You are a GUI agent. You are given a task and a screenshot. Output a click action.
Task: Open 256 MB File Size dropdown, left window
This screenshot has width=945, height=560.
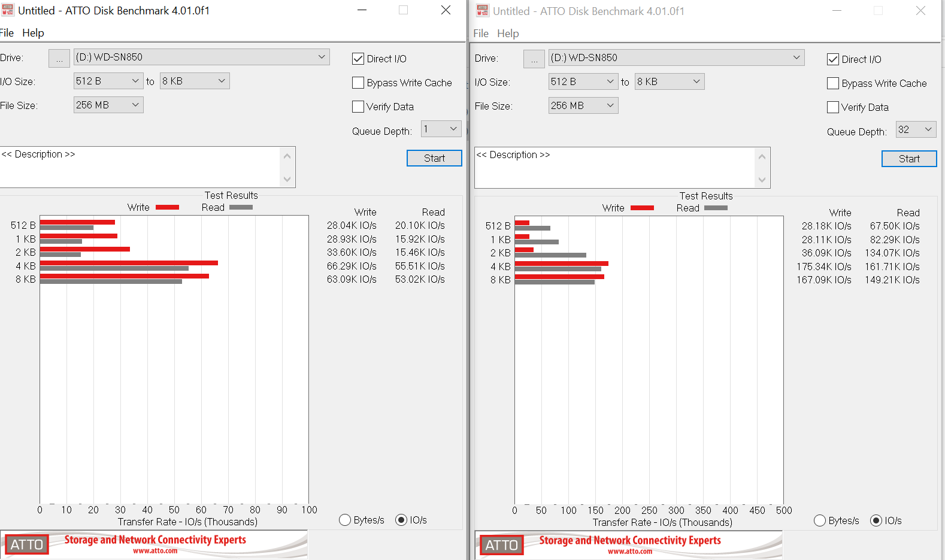108,105
